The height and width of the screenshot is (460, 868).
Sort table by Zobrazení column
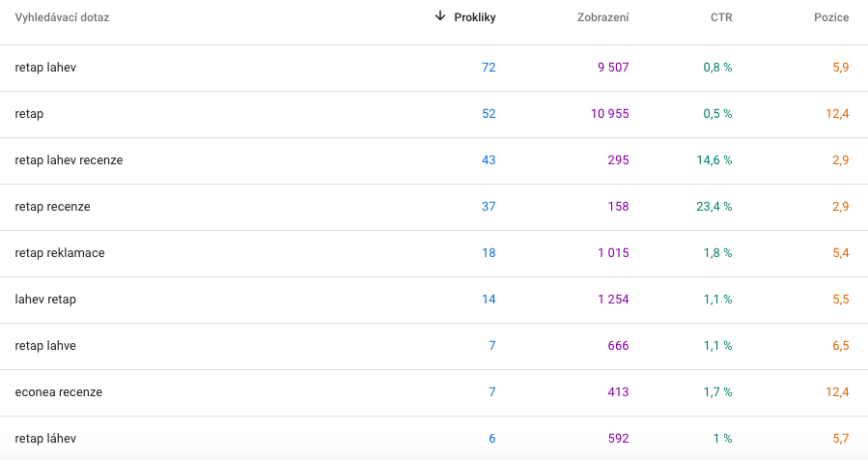pyautogui.click(x=603, y=17)
